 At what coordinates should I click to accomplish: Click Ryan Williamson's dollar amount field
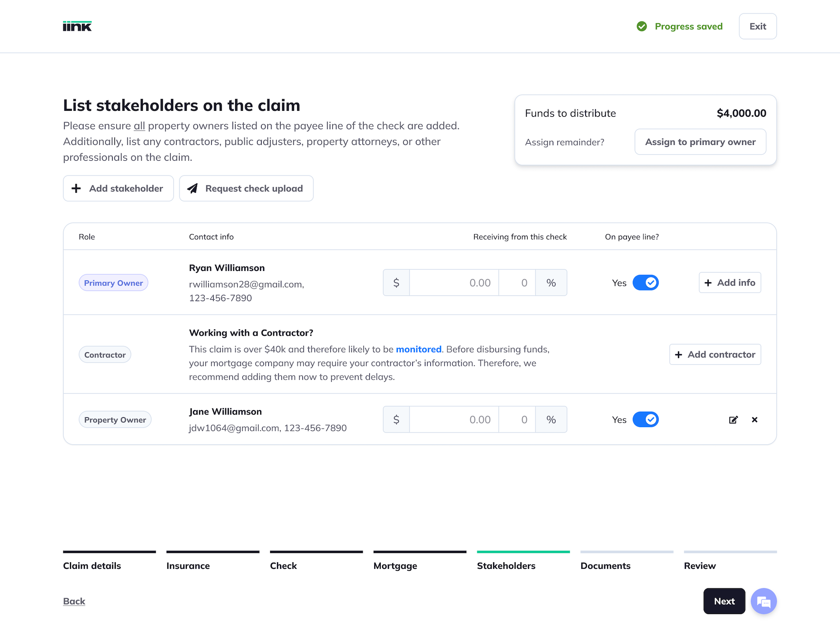coord(454,283)
